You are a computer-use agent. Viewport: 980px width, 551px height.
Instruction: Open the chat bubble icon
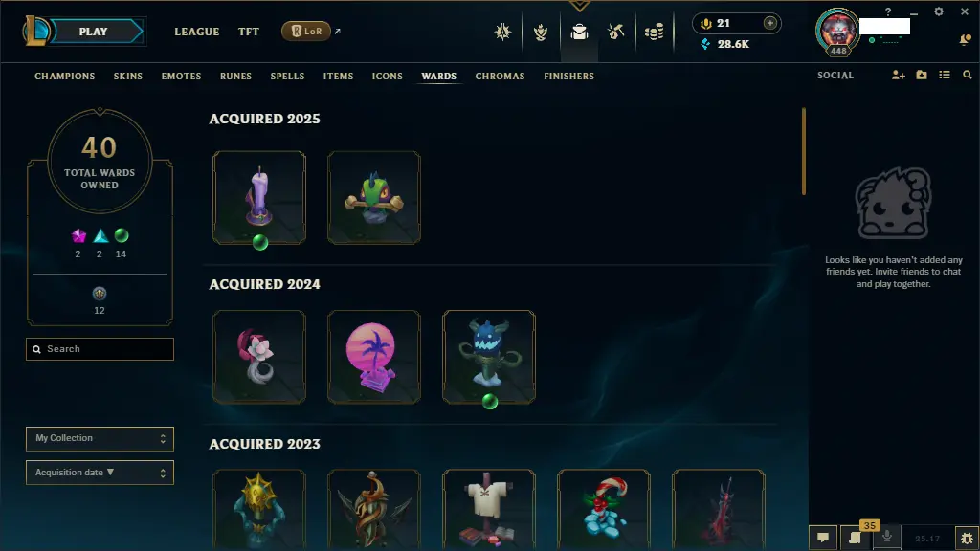tap(823, 538)
